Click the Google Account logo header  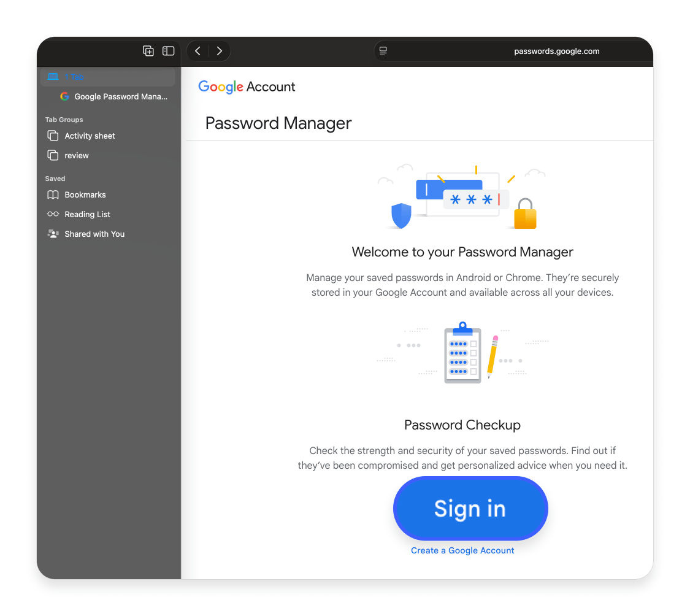pos(246,87)
